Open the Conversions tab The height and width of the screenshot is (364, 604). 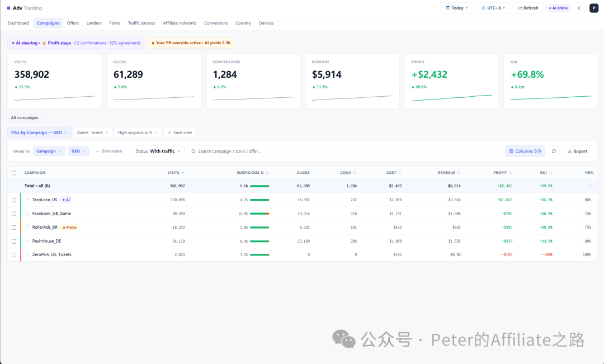[216, 23]
